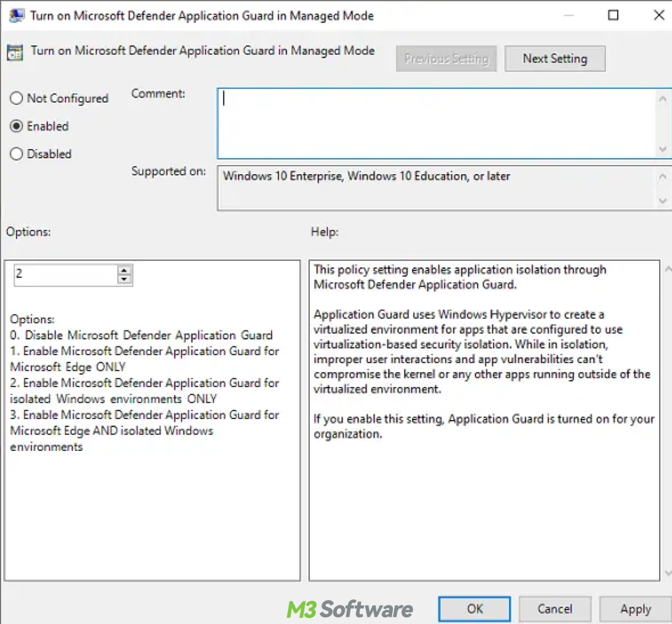
Task: Click option text '1. Enable Microsoft Defender Application Guard for'
Action: pos(144,351)
